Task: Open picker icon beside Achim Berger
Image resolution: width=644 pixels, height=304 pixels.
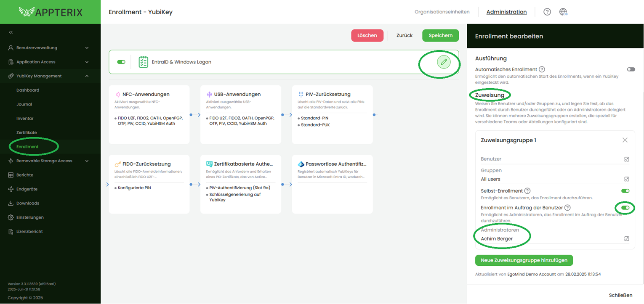Action: pos(626,239)
